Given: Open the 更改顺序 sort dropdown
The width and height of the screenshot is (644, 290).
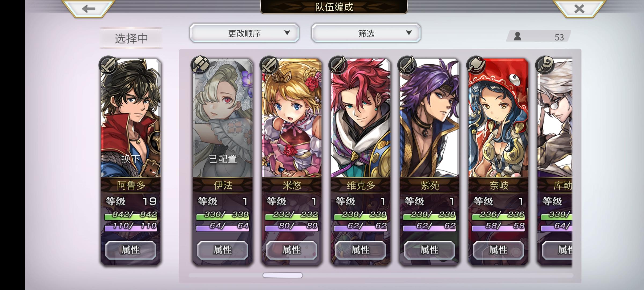Looking at the screenshot, I should pos(244,33).
